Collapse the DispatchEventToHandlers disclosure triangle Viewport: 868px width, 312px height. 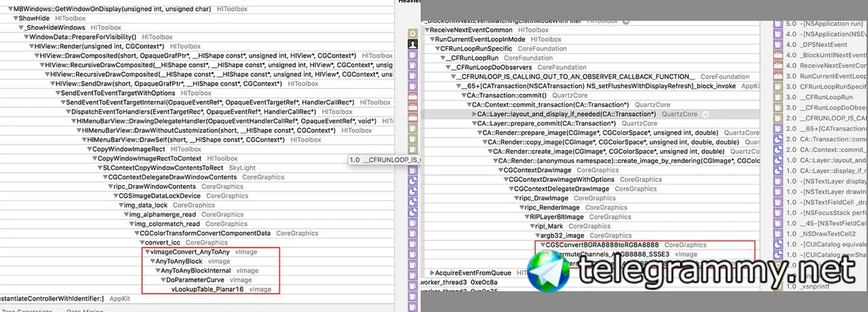coord(68,111)
